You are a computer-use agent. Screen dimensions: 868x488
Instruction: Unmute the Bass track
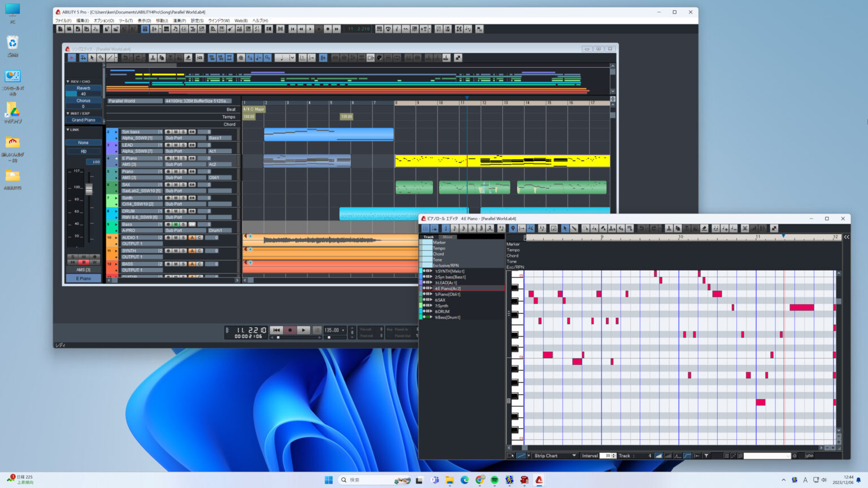[176, 224]
